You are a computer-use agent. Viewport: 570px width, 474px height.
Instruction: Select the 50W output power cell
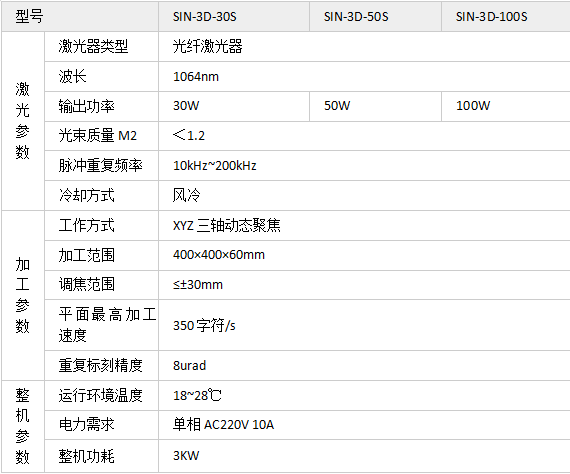(375, 106)
